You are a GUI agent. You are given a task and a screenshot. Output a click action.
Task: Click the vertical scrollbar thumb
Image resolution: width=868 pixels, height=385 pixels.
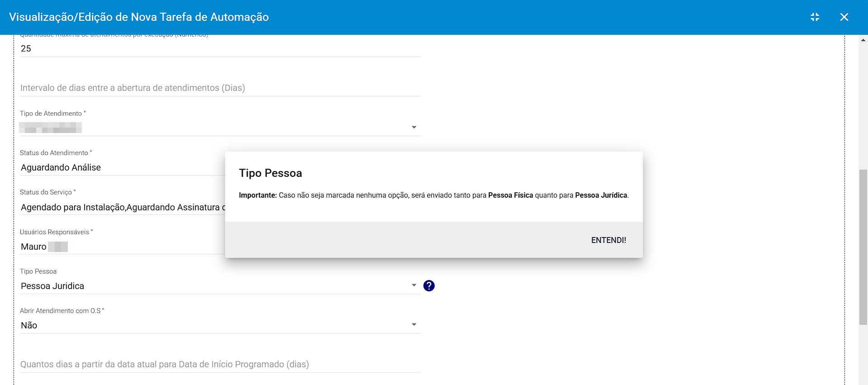click(x=863, y=247)
